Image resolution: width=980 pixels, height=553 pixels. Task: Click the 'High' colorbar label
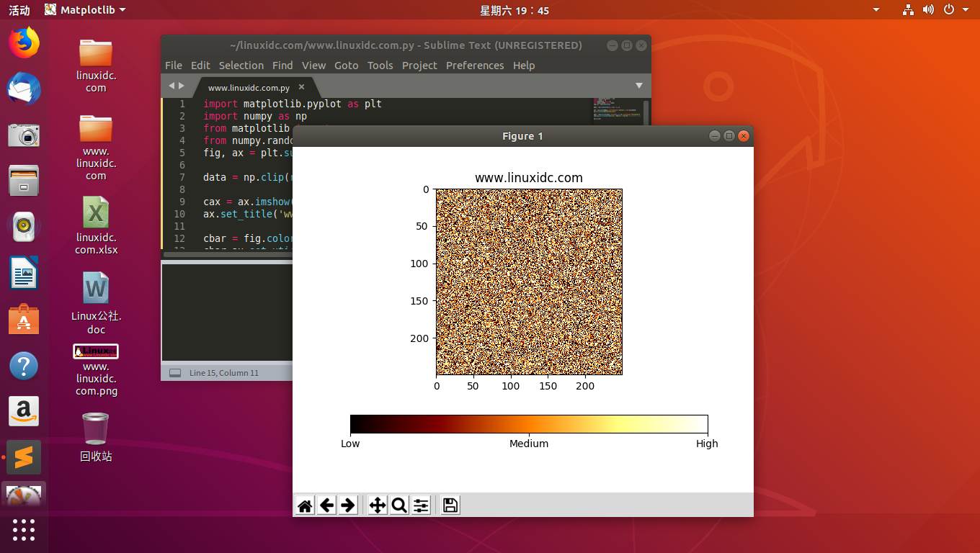point(707,444)
